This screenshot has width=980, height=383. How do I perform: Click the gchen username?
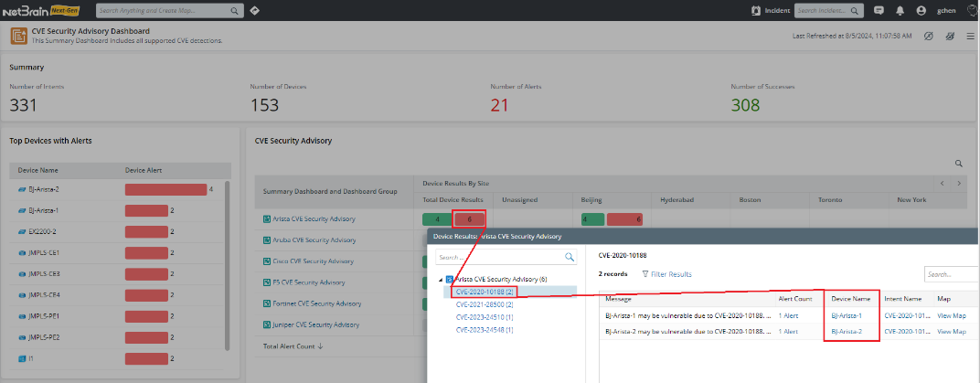pos(945,11)
